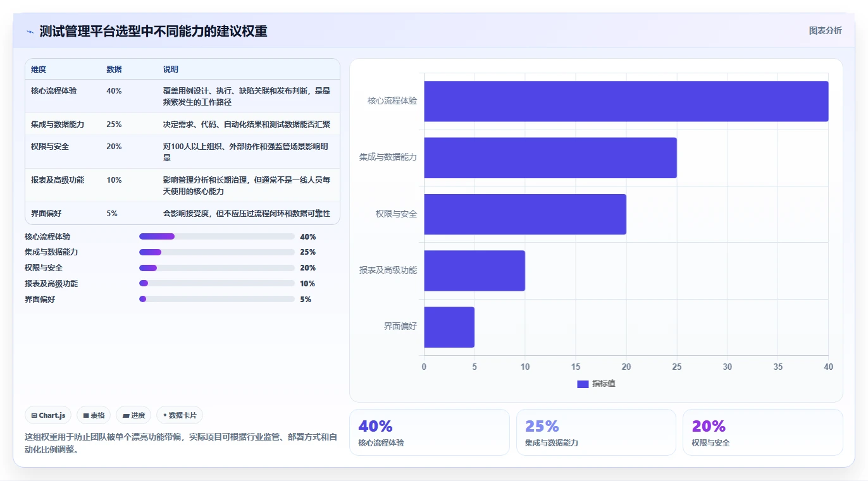Click 集成与数据能力 in the table's 维度 column
This screenshot has height=481, width=868.
(58, 125)
